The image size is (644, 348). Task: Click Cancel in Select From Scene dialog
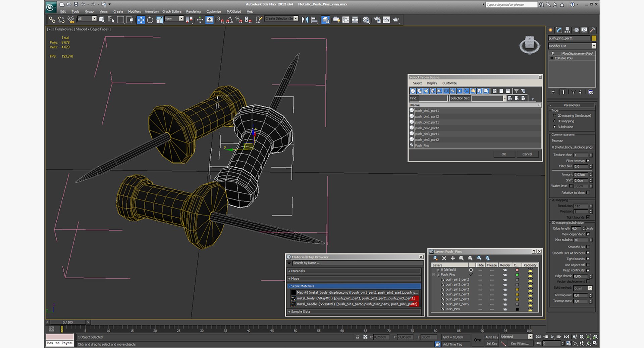click(x=527, y=154)
